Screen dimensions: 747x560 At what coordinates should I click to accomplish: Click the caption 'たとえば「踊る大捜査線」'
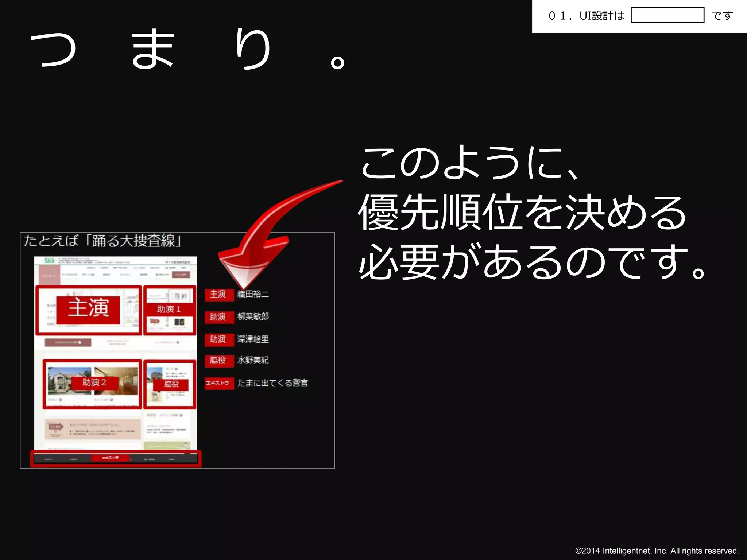coord(102,241)
